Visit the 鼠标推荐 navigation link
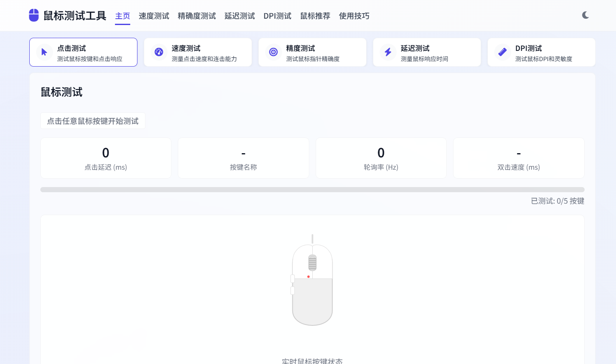The height and width of the screenshot is (364, 616). pyautogui.click(x=315, y=16)
